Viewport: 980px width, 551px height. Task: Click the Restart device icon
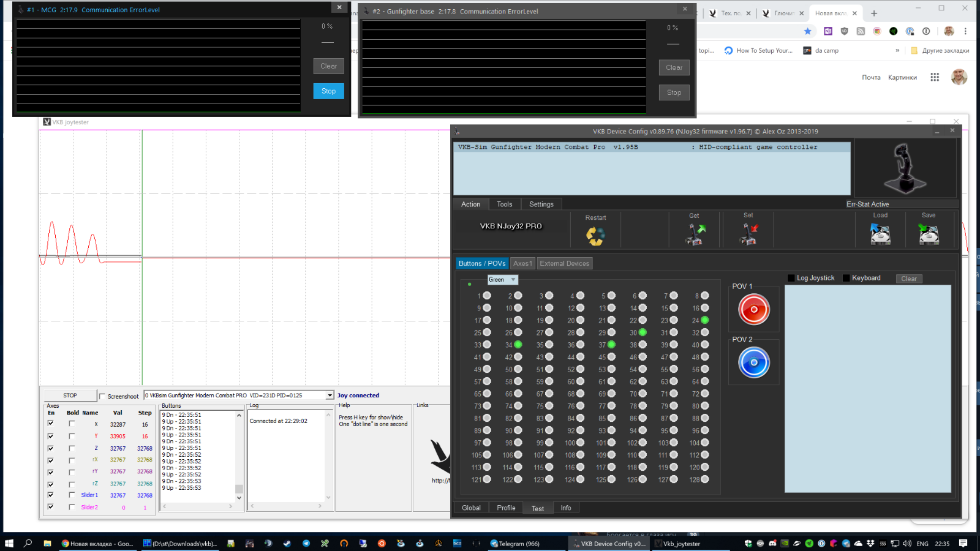(x=595, y=235)
